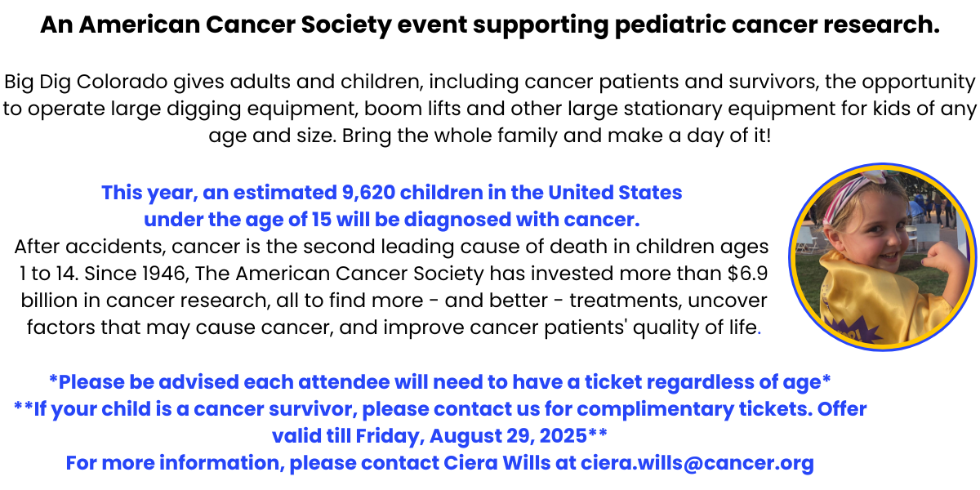Click the $6.9 billion research sentence
980x490 pixels.
click(392, 300)
